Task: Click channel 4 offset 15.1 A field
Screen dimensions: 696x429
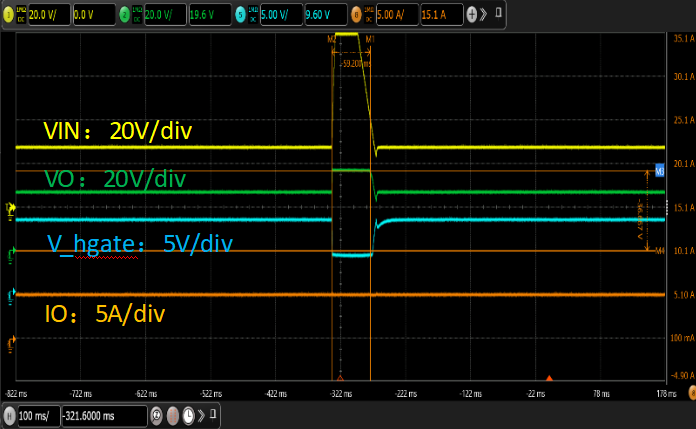Action: (436, 15)
